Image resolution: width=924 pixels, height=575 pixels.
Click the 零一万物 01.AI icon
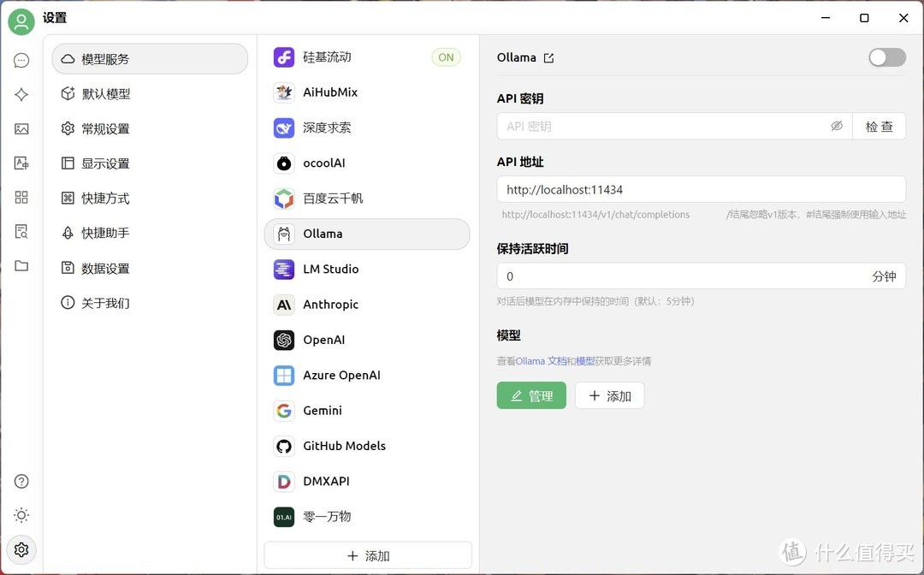click(x=284, y=517)
